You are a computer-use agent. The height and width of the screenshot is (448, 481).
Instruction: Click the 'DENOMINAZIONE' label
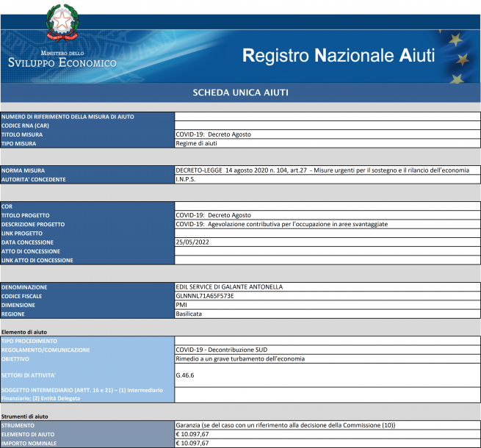click(x=24, y=287)
